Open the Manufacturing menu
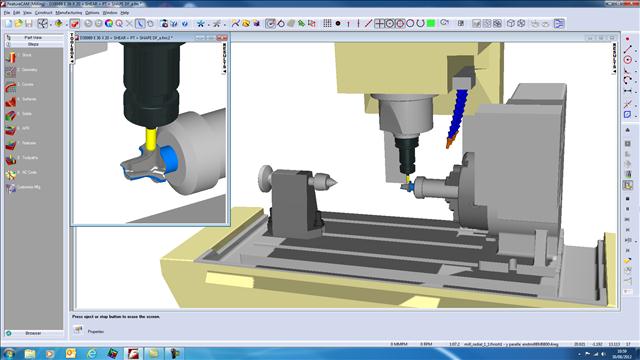Screen dimensions: 640x360 (69, 13)
